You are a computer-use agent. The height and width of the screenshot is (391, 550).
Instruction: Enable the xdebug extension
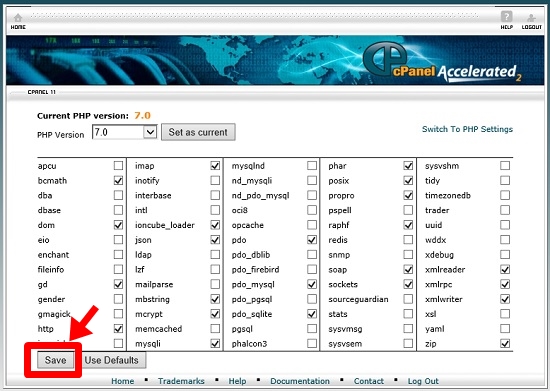tap(505, 254)
